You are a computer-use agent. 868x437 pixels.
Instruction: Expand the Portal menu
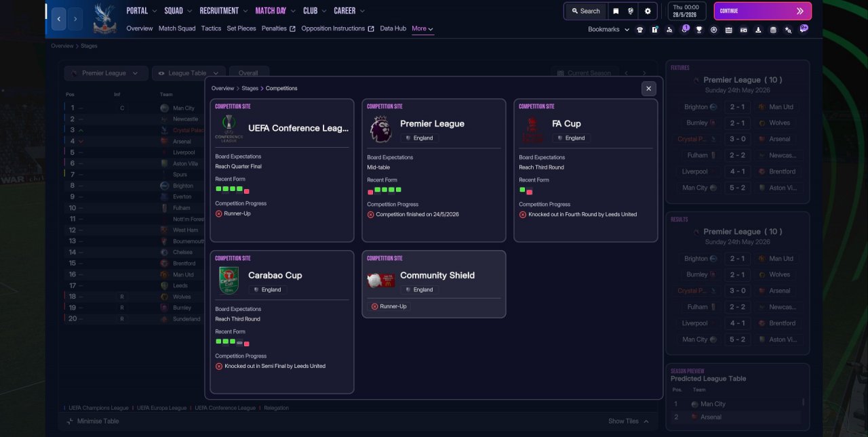[142, 11]
